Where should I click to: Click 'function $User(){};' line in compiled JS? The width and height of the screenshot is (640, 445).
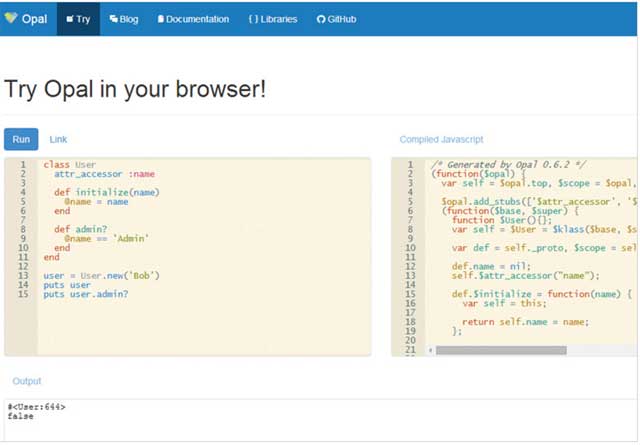point(502,220)
